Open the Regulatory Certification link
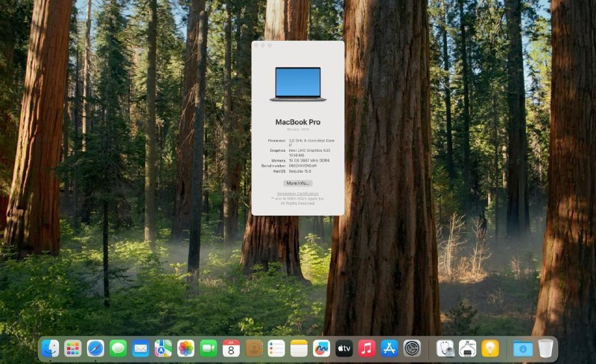This screenshot has width=596, height=364. coord(297,194)
